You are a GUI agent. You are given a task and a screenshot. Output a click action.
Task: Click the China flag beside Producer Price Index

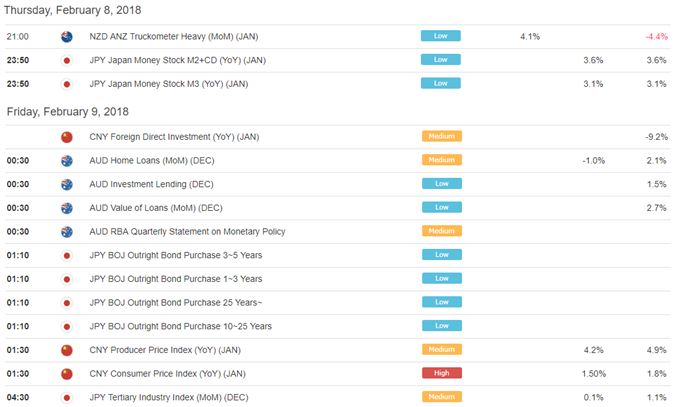(x=66, y=351)
